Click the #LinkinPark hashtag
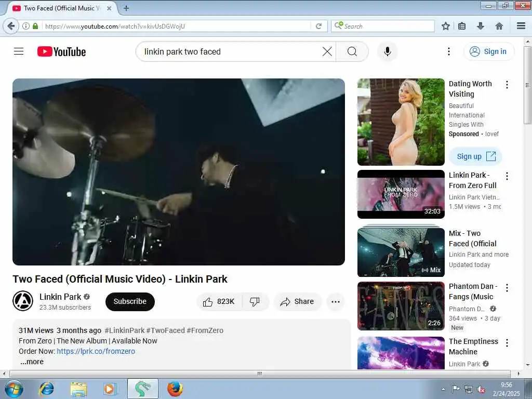The height and width of the screenshot is (399, 532). [125, 330]
